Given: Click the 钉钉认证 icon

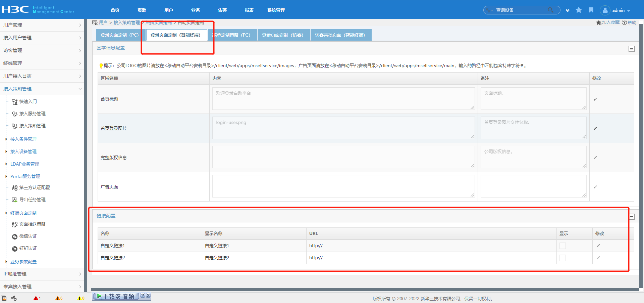Looking at the screenshot, I should click(15, 249).
